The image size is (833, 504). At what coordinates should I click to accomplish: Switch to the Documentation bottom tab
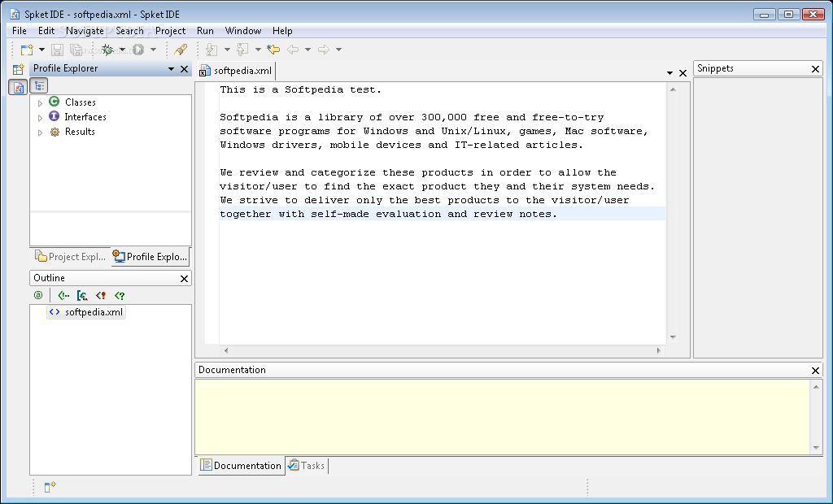[x=241, y=466]
